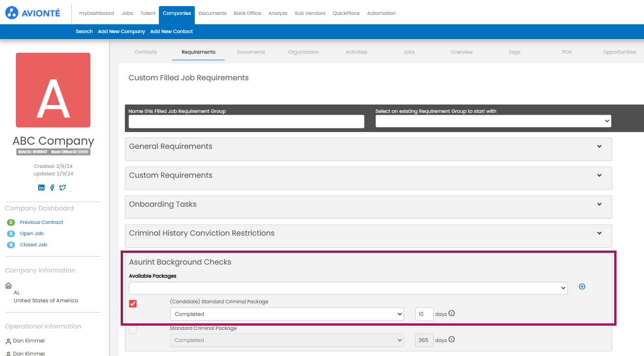
Task: Click info icon beside 365 days field
Action: [x=452, y=339]
